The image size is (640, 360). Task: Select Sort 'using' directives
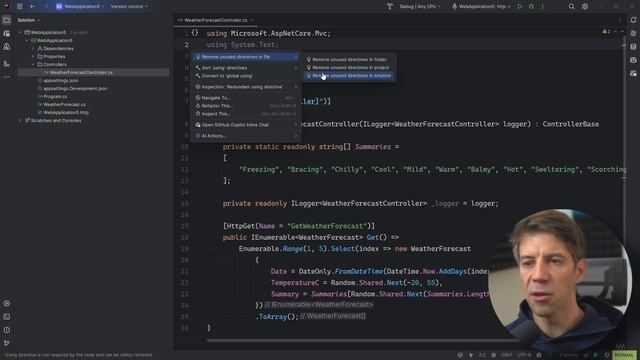246,68
